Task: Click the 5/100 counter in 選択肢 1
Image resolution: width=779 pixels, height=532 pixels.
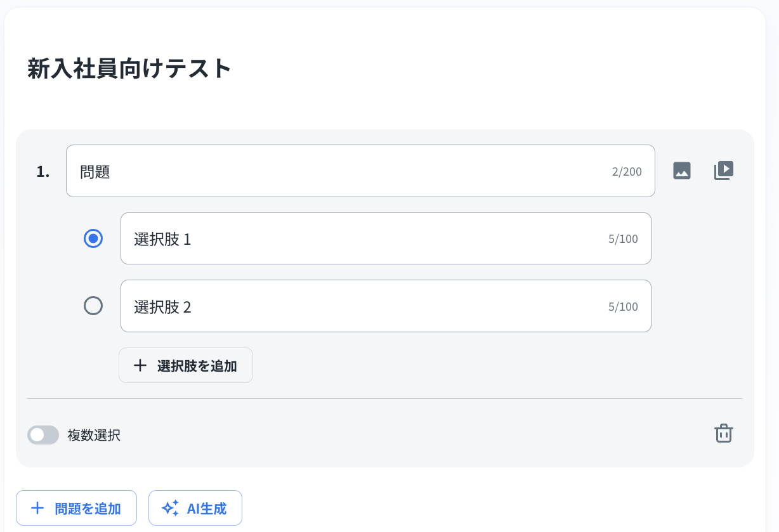Action: [623, 239]
